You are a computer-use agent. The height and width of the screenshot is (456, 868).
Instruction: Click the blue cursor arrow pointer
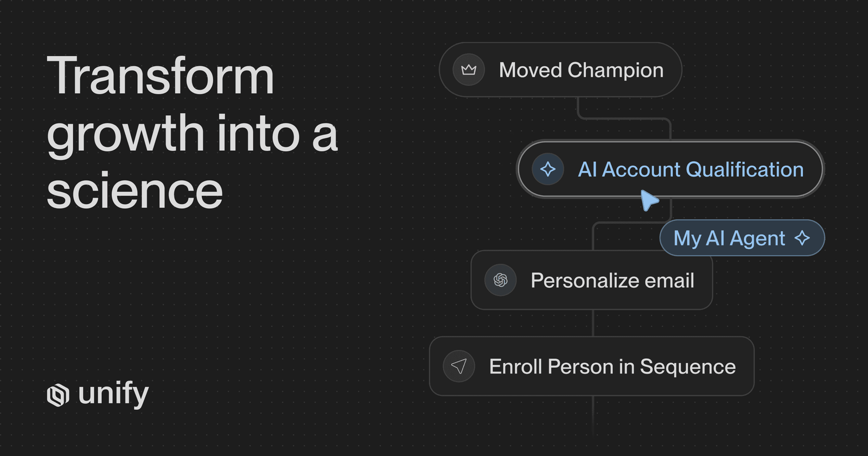pos(649,200)
